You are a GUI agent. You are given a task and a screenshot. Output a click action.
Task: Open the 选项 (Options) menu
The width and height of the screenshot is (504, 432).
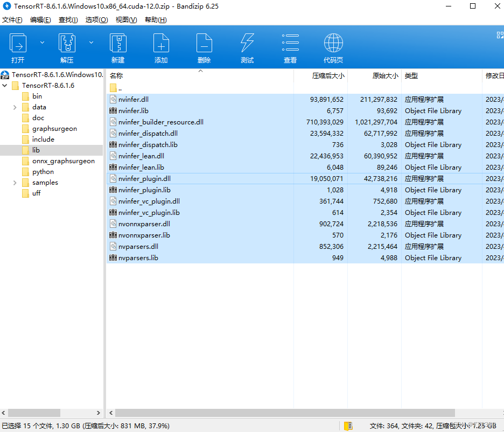[x=96, y=19]
